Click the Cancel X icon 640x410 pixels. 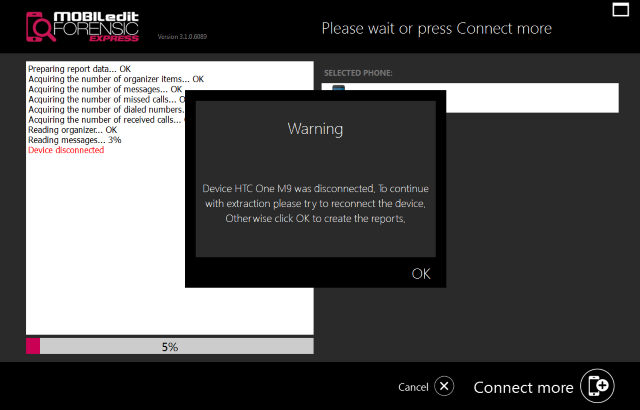coord(444,386)
